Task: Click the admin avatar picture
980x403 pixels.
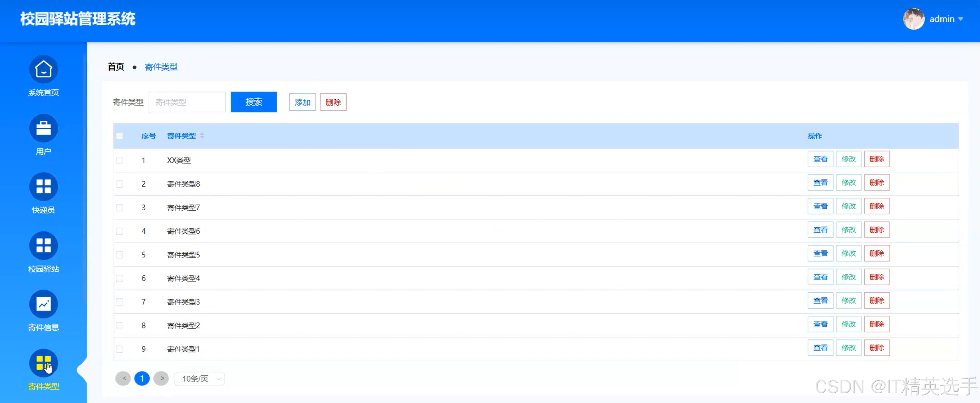Action: (913, 19)
